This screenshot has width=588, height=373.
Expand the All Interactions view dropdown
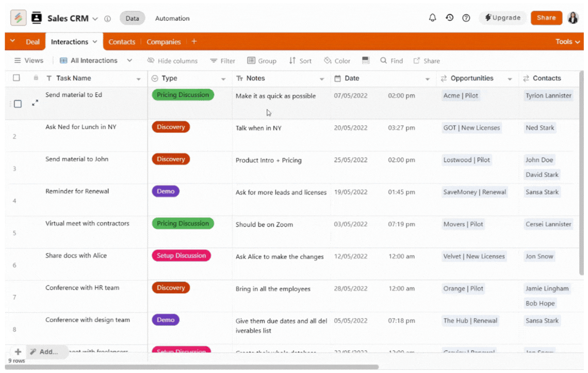pos(129,60)
